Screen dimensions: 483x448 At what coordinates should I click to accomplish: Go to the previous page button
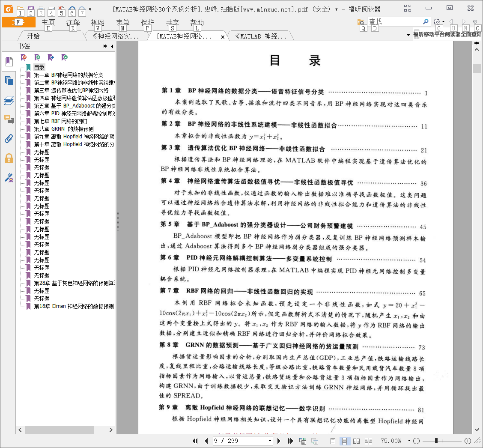206,441
